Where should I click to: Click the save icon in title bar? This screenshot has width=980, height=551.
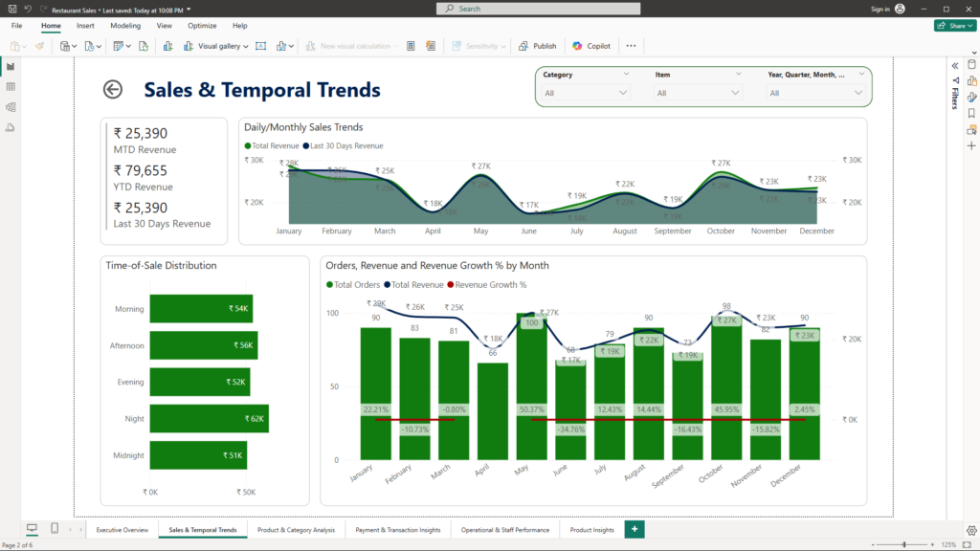pos(11,9)
